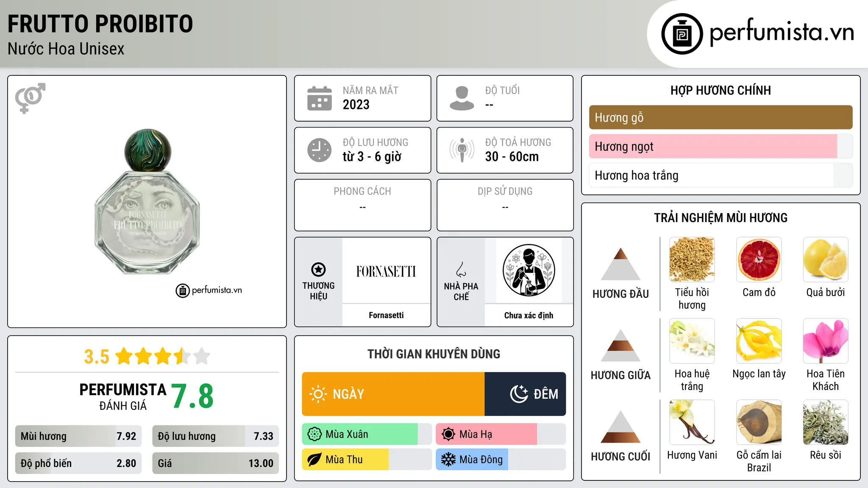Click the Hương cuối pyramid icon
The width and height of the screenshot is (868, 488).
coord(620,427)
